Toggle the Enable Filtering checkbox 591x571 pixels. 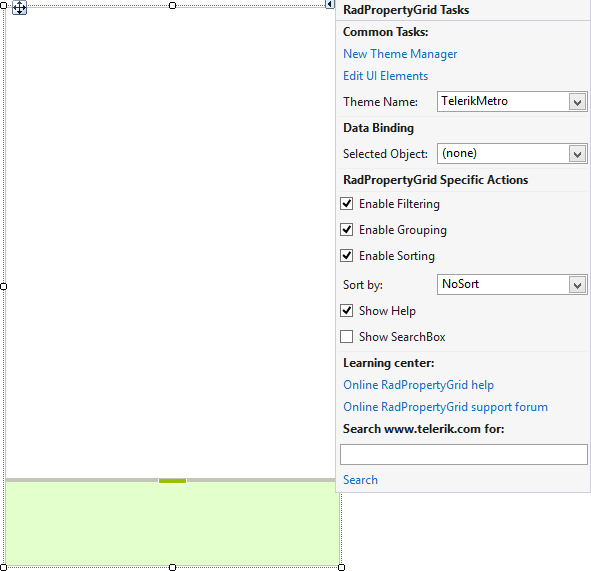point(346,204)
